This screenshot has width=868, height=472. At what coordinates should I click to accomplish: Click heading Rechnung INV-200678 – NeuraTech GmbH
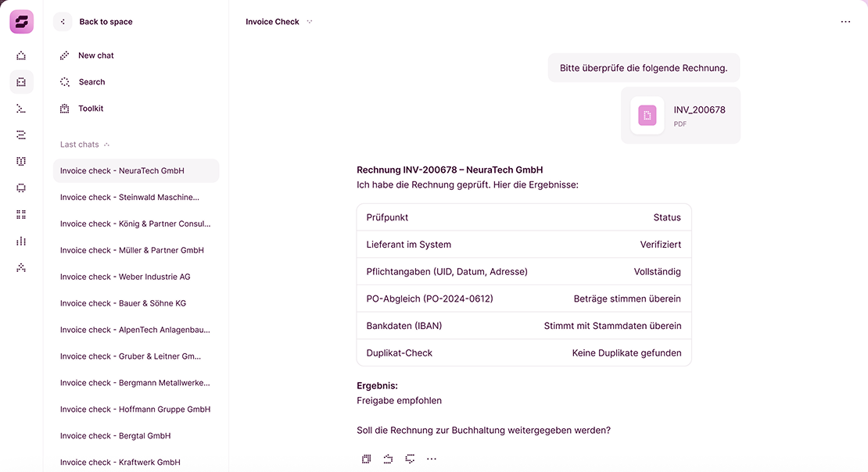click(450, 170)
